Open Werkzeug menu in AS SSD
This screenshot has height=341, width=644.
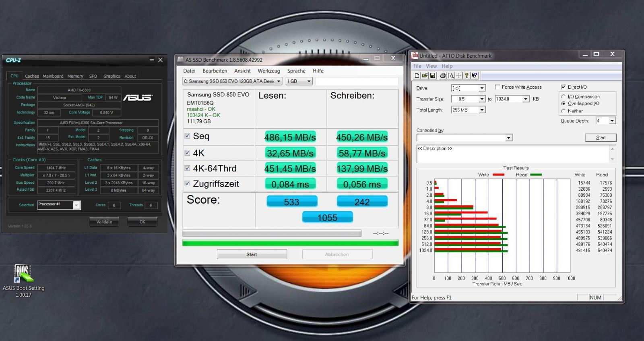[x=269, y=71]
